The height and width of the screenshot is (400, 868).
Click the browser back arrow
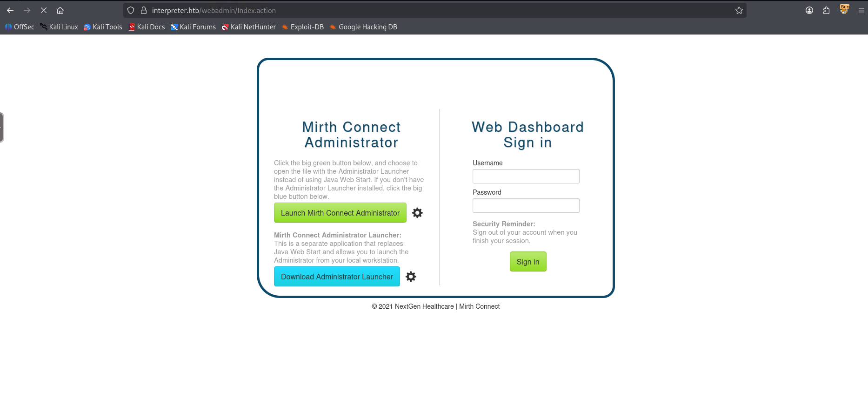[10, 10]
